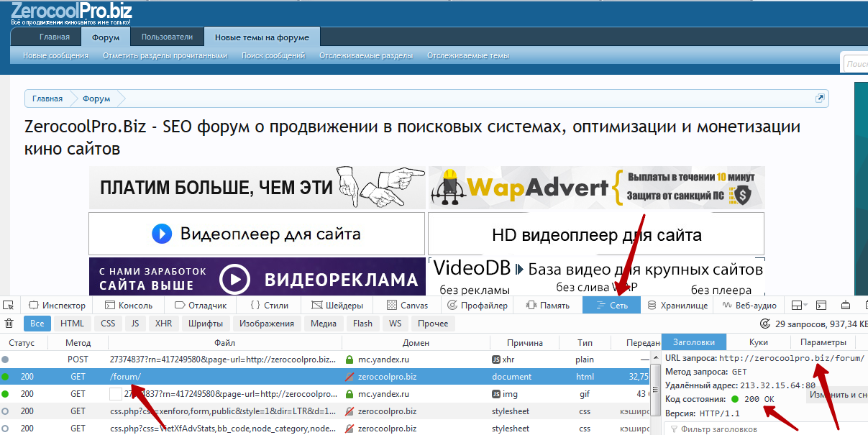Select the Сеть network panel
Screen dimensions: 868x435
coord(611,306)
